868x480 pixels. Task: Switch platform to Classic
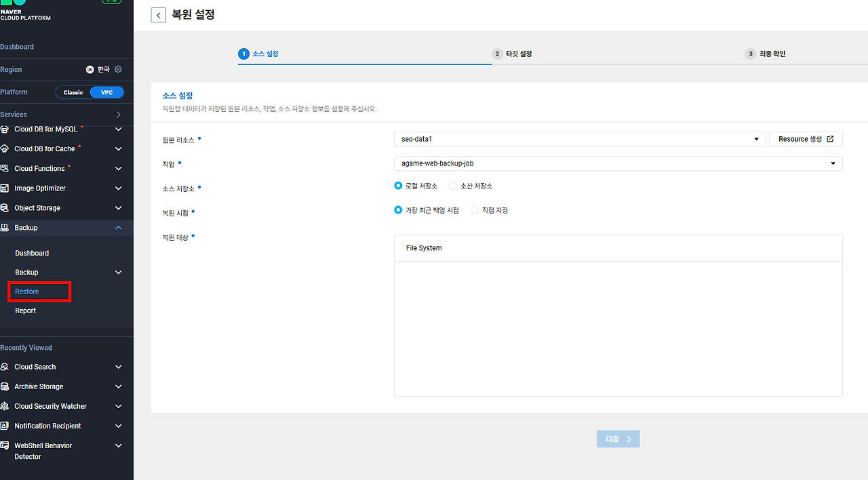(x=73, y=92)
